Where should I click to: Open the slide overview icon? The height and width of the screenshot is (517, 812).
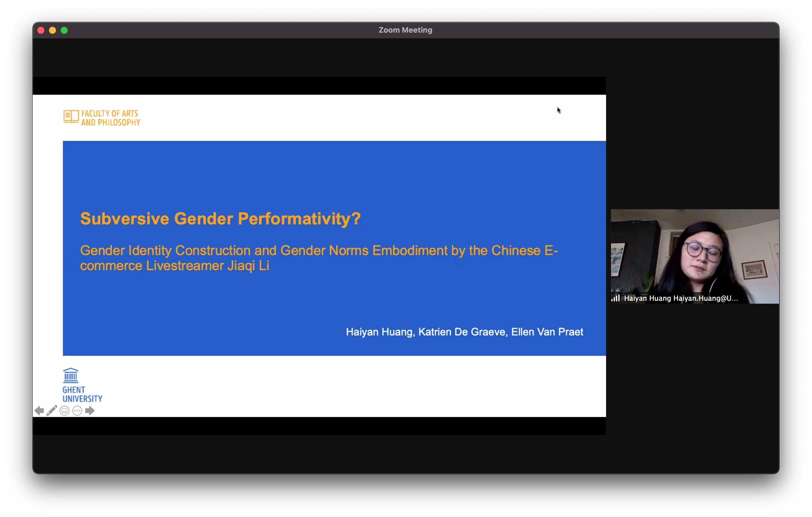64,411
